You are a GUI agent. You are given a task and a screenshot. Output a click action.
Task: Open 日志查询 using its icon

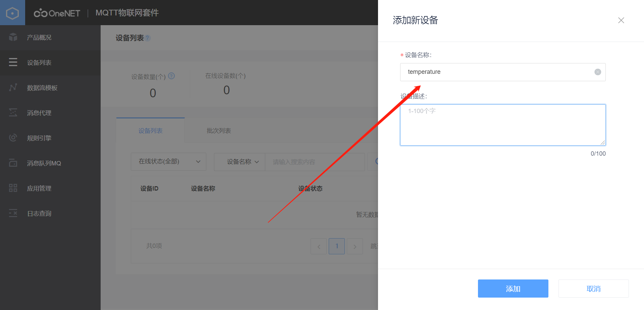(13, 213)
